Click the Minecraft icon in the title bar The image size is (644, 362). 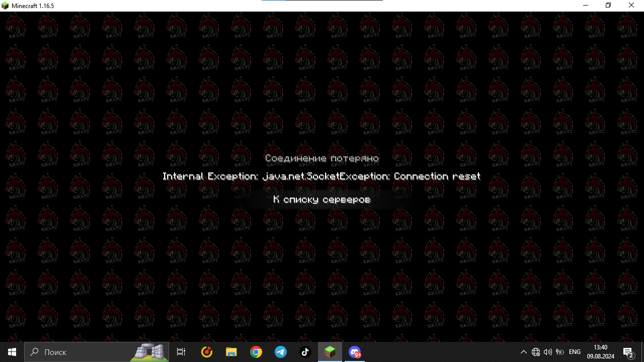click(5, 6)
